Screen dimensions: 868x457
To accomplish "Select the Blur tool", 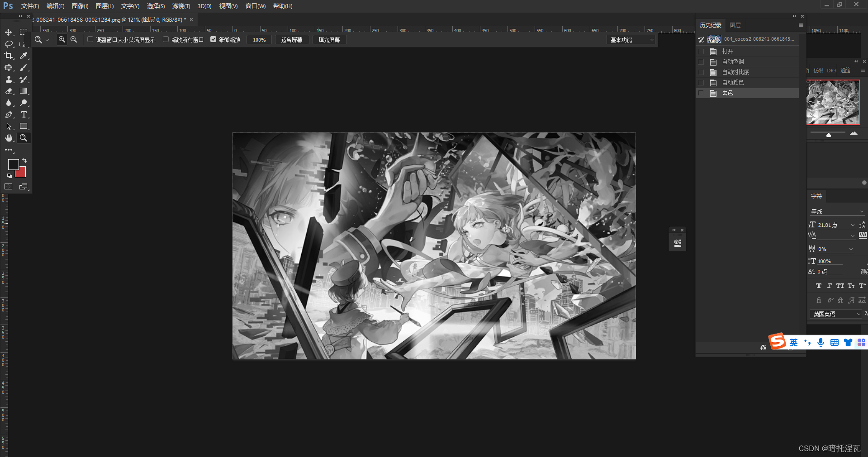I will 9,103.
